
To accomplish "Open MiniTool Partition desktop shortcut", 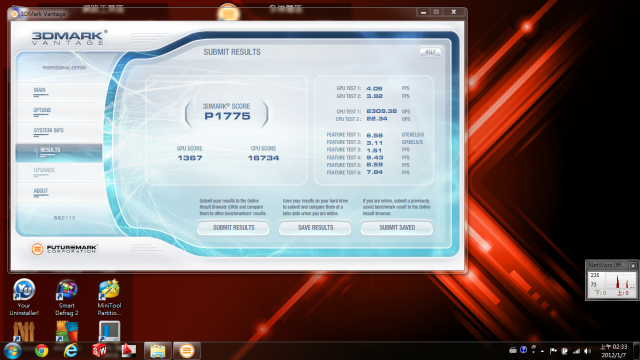I will pos(109,298).
